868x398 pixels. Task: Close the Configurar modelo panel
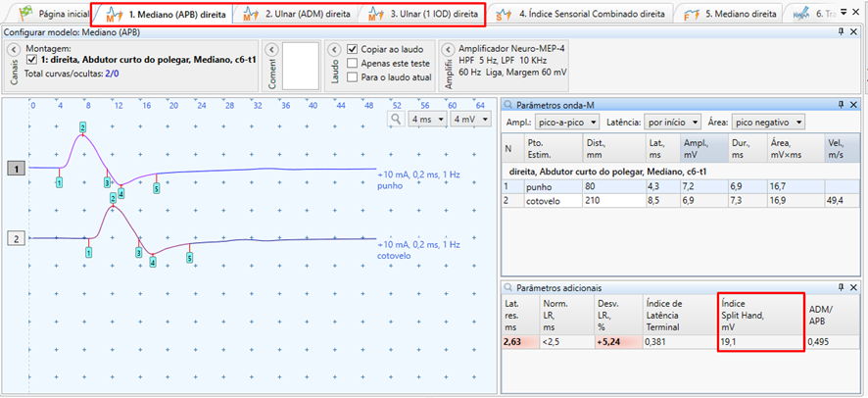tap(853, 32)
